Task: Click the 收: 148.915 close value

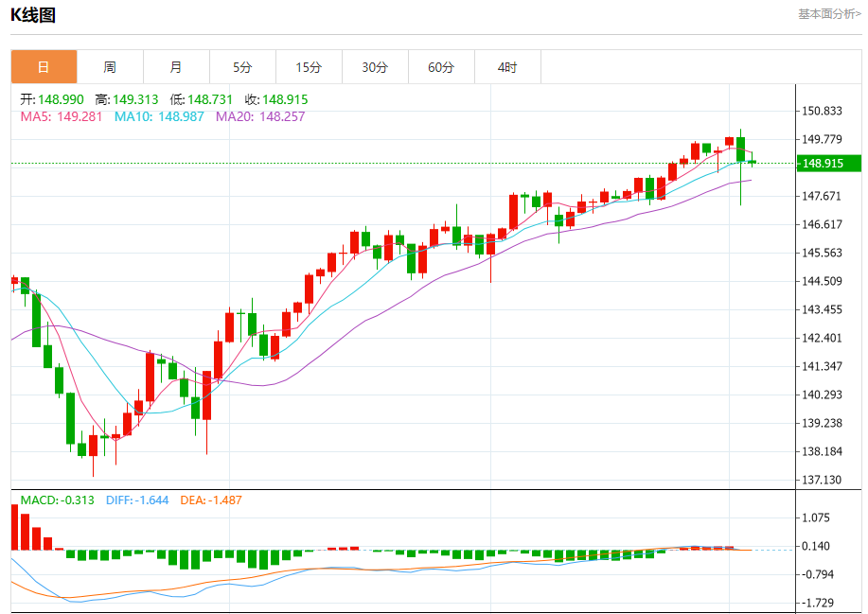Action: (x=276, y=99)
